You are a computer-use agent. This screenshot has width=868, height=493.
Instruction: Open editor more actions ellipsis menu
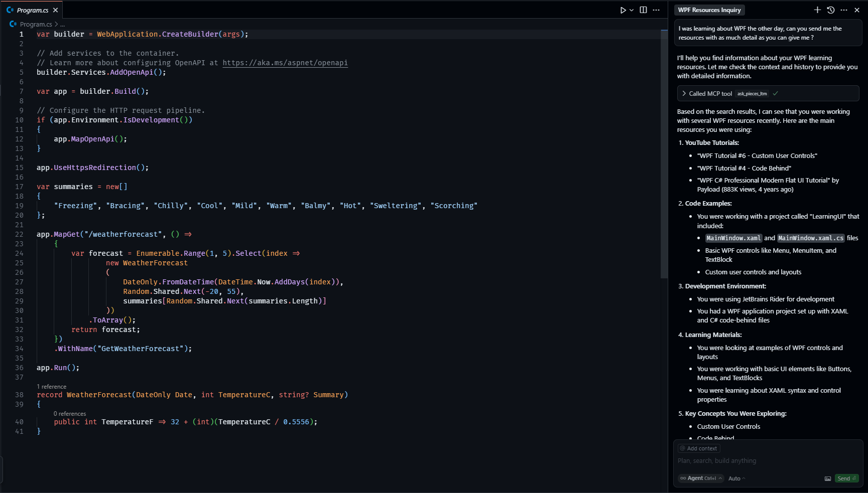tap(656, 10)
